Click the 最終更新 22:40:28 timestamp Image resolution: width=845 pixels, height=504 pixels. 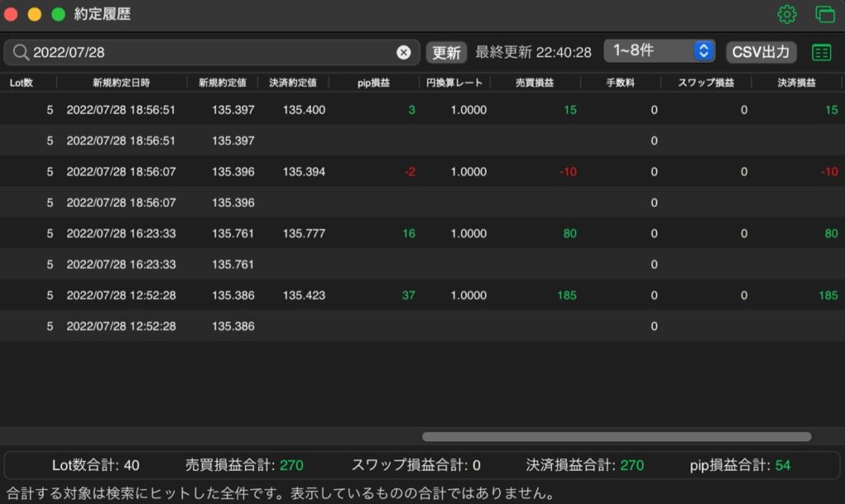pyautogui.click(x=533, y=52)
